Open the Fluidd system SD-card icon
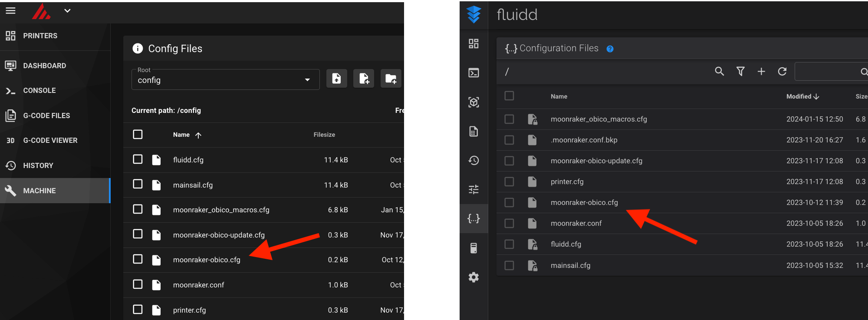868x320 pixels. pos(473,248)
